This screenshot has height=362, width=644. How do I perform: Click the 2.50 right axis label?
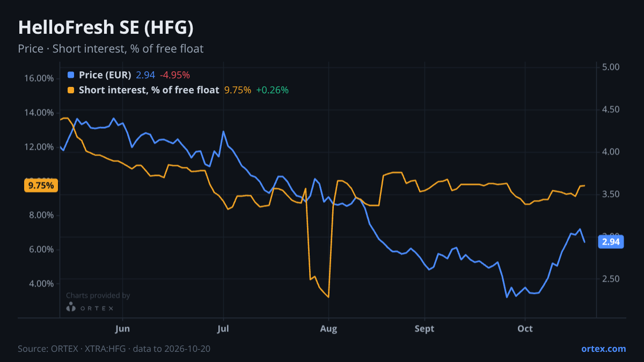pyautogui.click(x=611, y=279)
